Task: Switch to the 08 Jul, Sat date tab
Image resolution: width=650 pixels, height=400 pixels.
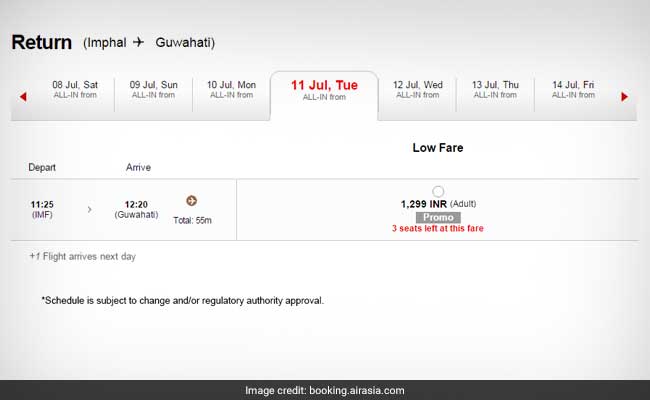Action: coord(75,90)
